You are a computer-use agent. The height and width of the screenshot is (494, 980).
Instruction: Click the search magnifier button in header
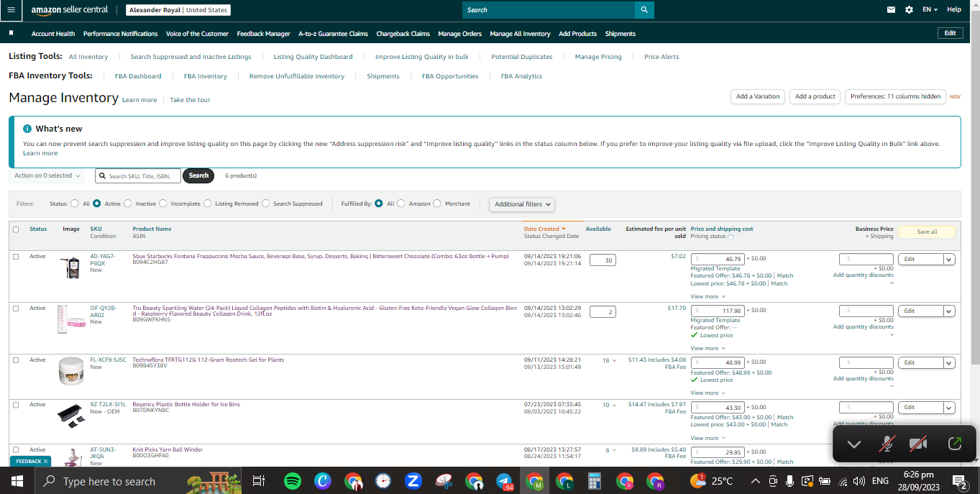tap(644, 10)
